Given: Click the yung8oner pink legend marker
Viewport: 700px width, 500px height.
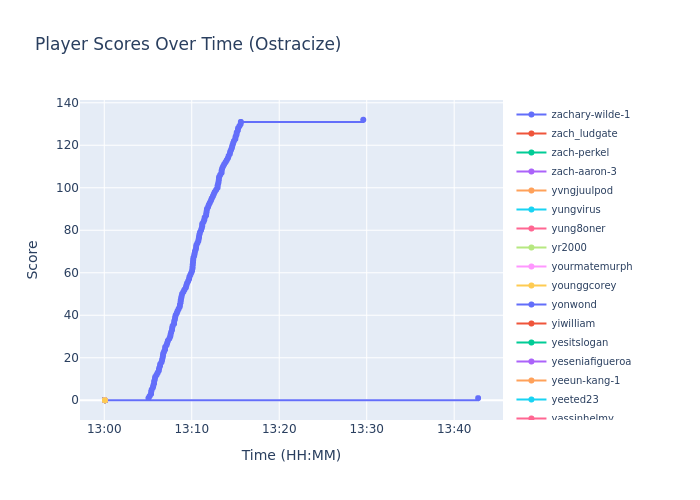Looking at the screenshot, I should tap(531, 229).
